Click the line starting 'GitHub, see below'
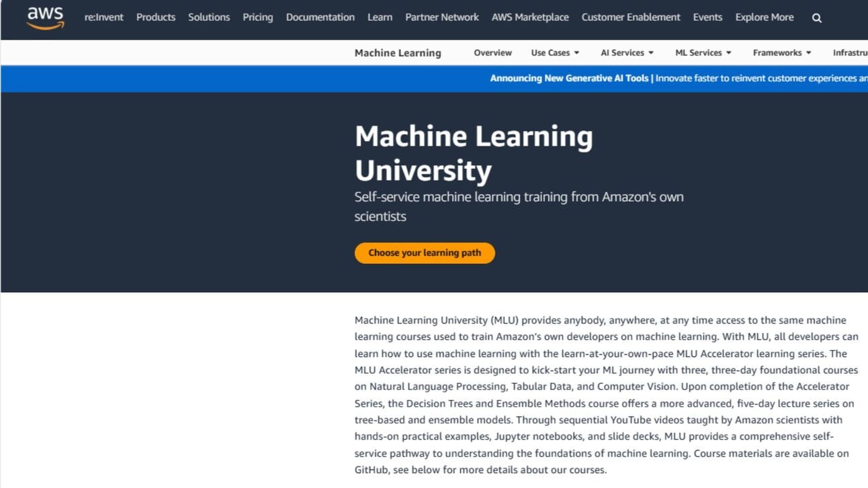Viewport: 868px width, 488px height. 480,470
